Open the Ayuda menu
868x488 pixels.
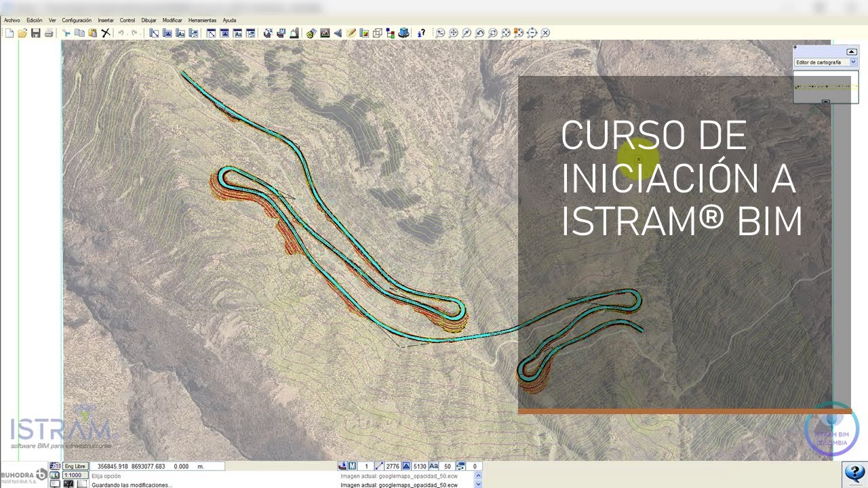[229, 20]
